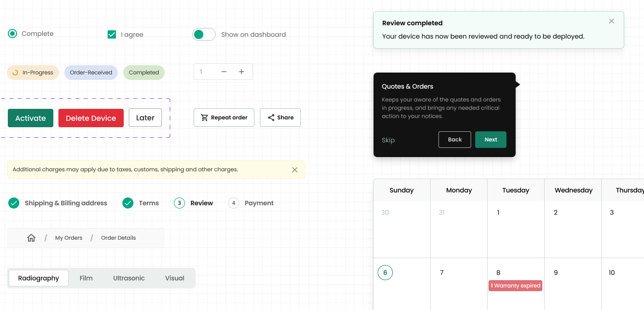Viewport: 644px width, 310px height.
Task: Select calendar day 30
Action: (x=385, y=213)
